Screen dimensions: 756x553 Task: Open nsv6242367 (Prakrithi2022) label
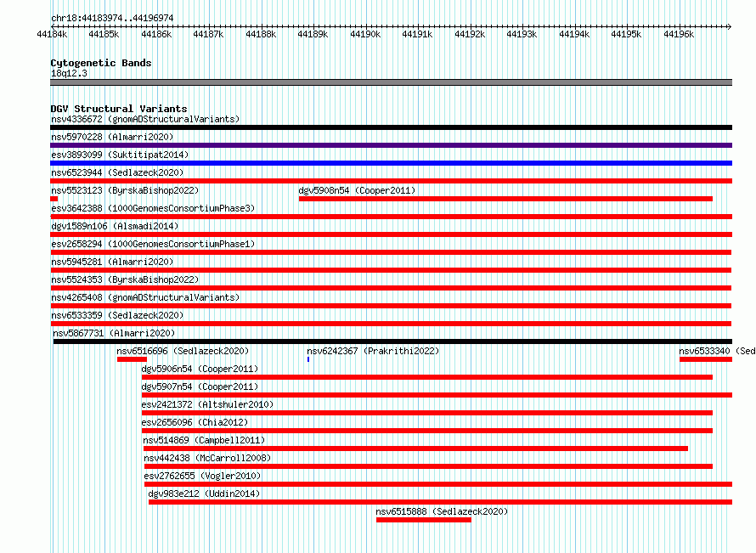[373, 351]
